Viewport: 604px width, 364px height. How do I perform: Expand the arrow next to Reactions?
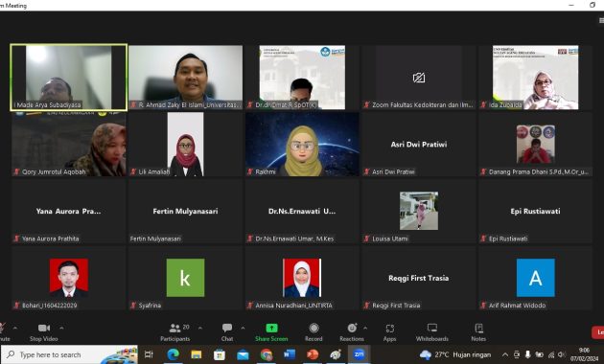(x=365, y=329)
